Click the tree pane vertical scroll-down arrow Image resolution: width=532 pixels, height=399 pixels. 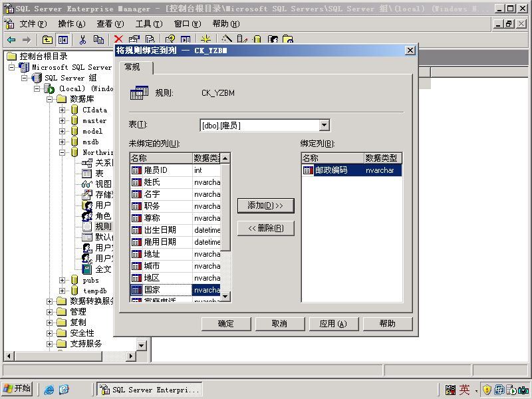(x=141, y=345)
